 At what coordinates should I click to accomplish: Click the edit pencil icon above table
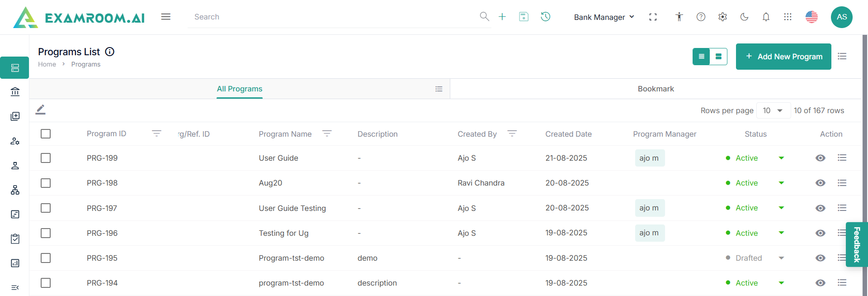coord(41,110)
